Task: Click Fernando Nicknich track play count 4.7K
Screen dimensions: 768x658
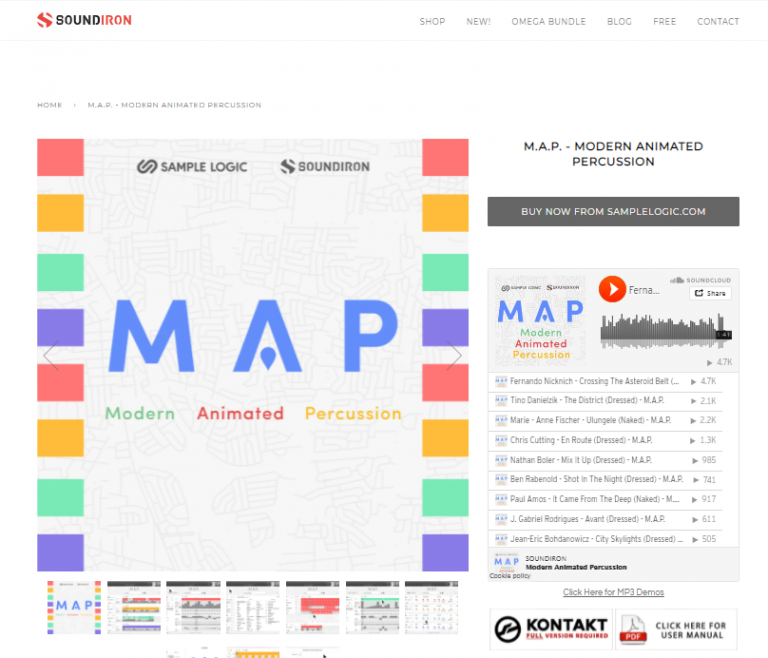Action: pyautogui.click(x=703, y=381)
